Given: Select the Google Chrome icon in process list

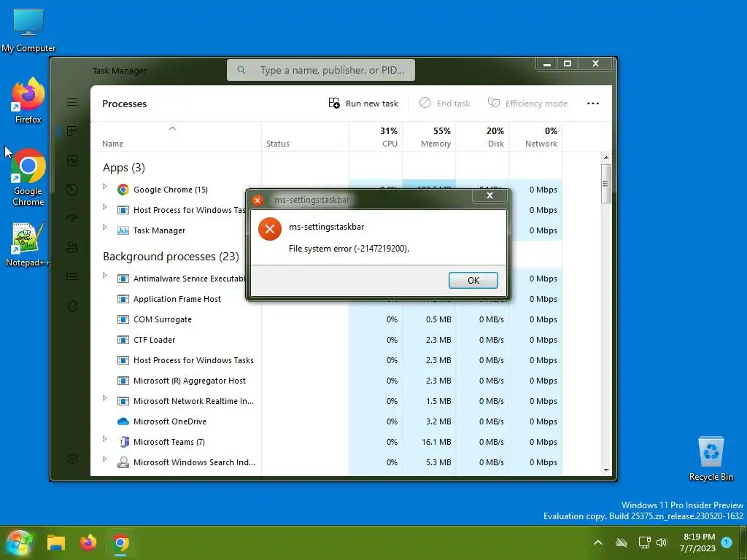Looking at the screenshot, I should (123, 190).
